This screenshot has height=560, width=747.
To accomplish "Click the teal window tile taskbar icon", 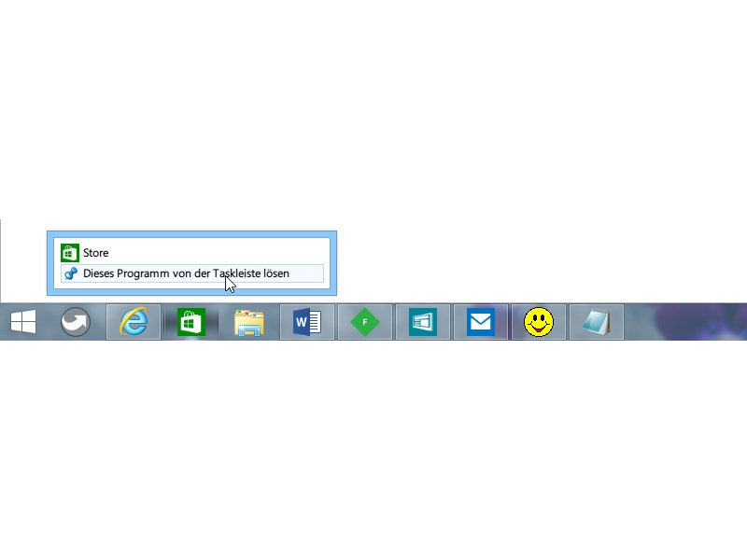I will click(423, 322).
